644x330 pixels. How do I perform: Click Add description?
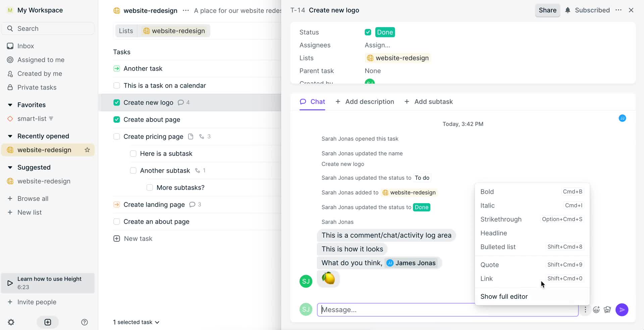tap(365, 102)
